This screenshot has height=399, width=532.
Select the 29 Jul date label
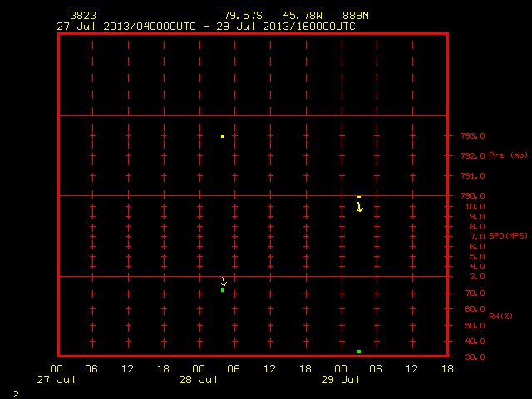[x=340, y=380]
